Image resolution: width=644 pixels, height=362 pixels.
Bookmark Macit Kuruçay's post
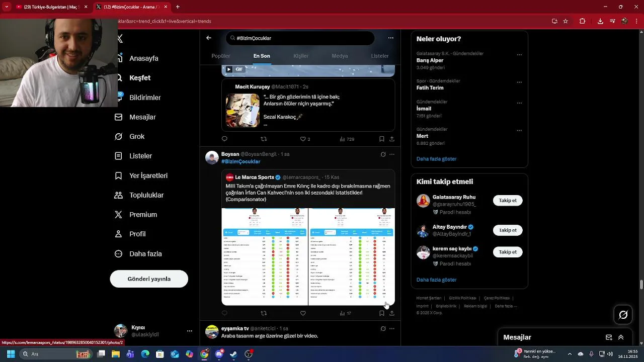coord(381,139)
